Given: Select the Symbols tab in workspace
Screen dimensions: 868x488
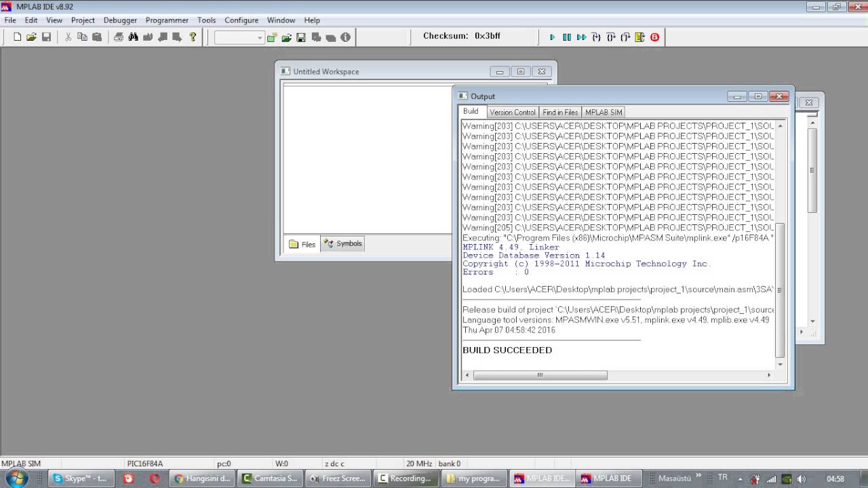Looking at the screenshot, I should coord(342,243).
